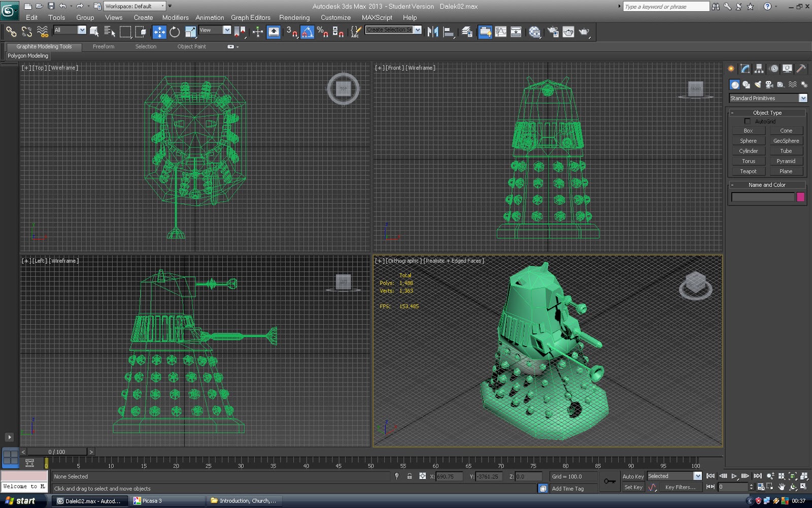Click the Manage Layers toolbar icon

click(467, 32)
